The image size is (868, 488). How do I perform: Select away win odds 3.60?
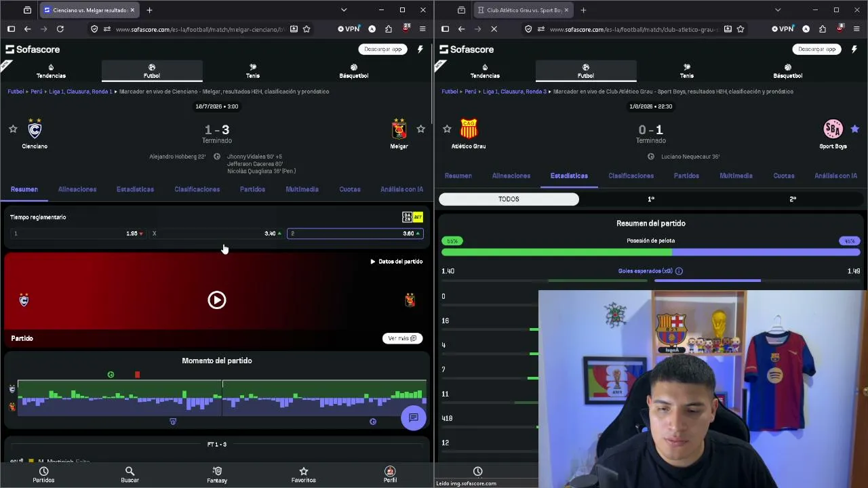click(x=355, y=234)
